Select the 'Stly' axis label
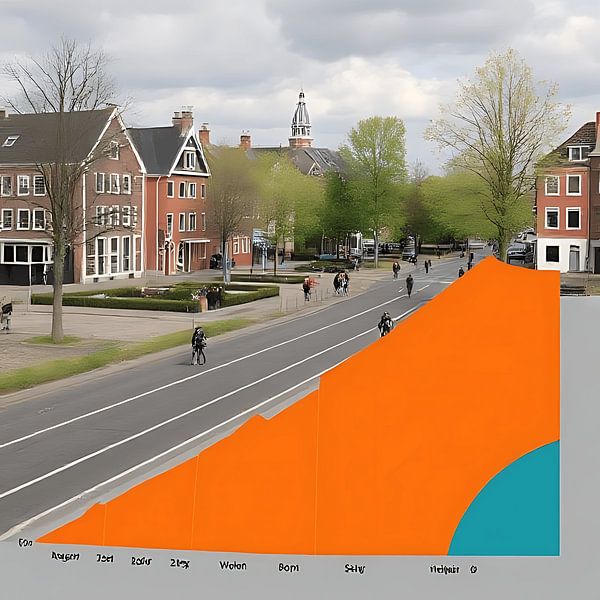This screenshot has width=600, height=600. pos(354,568)
